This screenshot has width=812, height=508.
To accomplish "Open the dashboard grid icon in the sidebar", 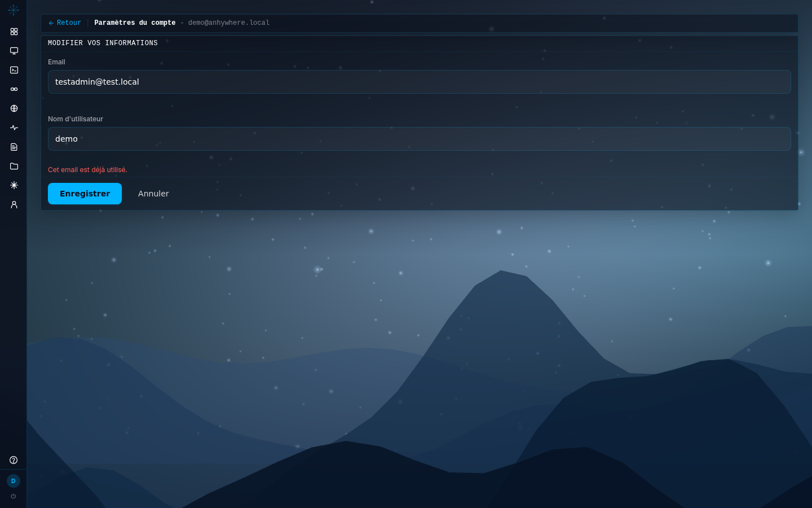I will click(x=14, y=32).
